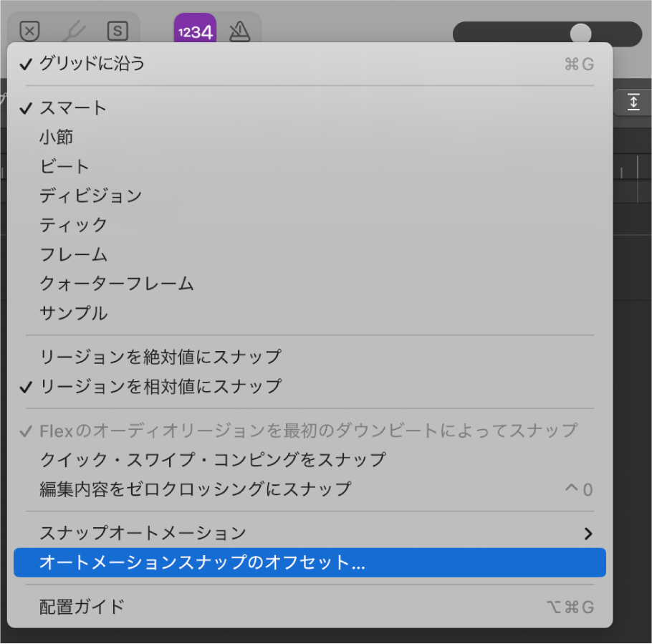Click 配置ガイド at the menu bottom
This screenshot has width=652, height=644.
pyautogui.click(x=73, y=606)
